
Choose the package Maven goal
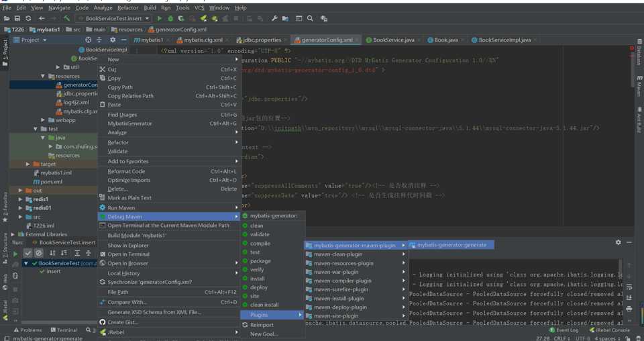[273, 261]
